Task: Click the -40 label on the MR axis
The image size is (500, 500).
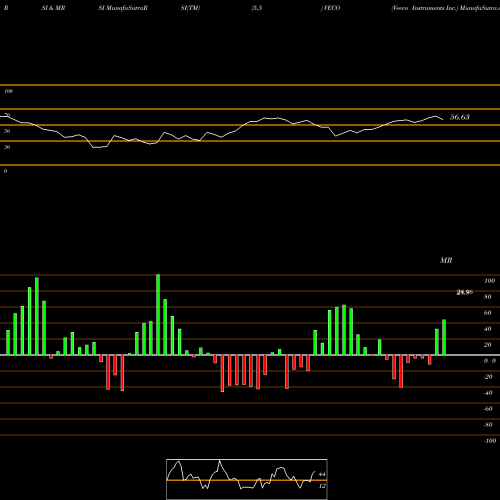Action: point(488,393)
